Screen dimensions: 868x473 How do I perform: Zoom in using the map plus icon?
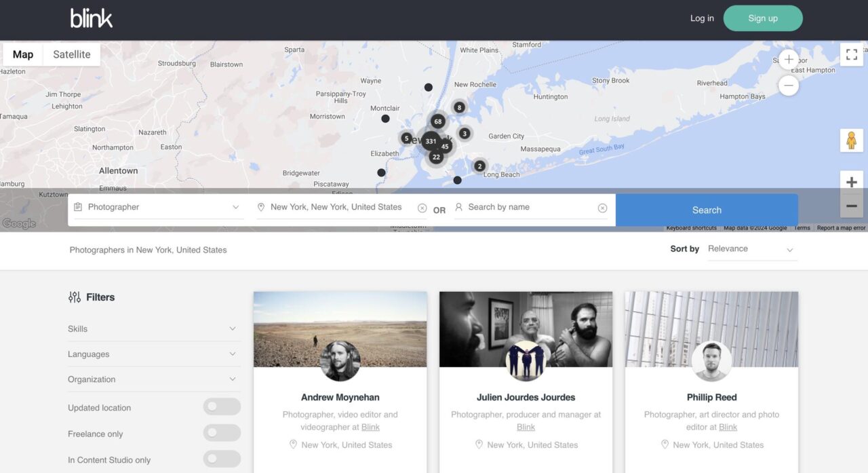pyautogui.click(x=851, y=181)
